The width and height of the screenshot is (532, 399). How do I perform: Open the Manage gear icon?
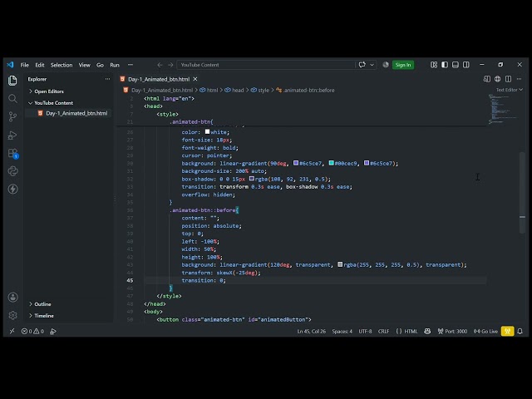(x=12, y=315)
